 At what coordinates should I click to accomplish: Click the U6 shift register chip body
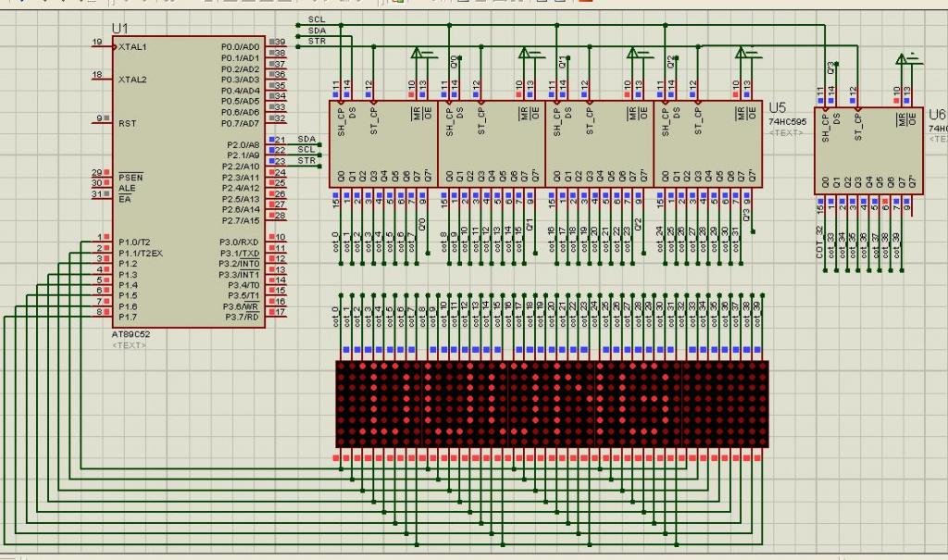(868, 143)
